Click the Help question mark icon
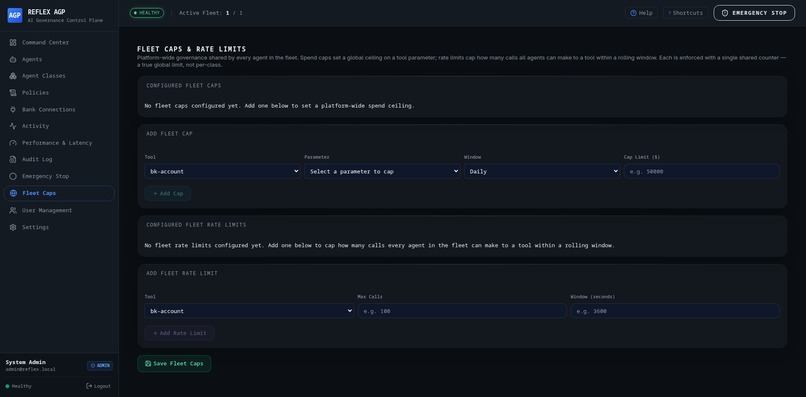 633,13
